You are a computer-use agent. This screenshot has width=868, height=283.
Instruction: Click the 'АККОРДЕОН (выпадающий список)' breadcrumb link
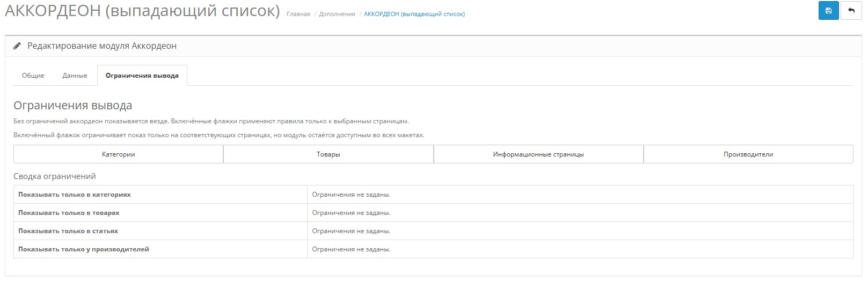414,14
